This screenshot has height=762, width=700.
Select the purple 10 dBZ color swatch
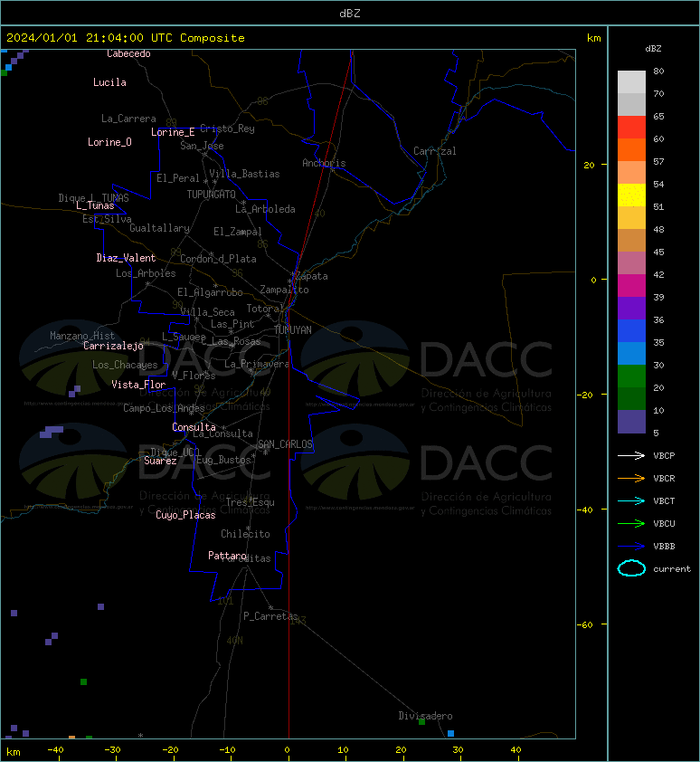[x=631, y=422]
